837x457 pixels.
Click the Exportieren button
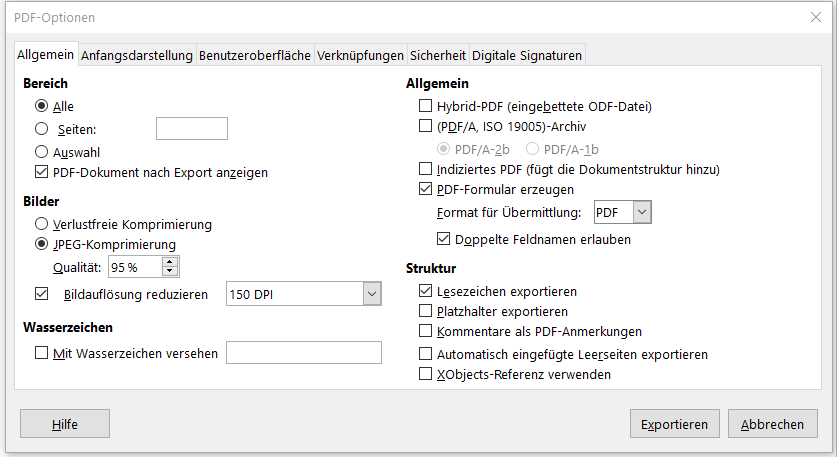[x=675, y=424]
